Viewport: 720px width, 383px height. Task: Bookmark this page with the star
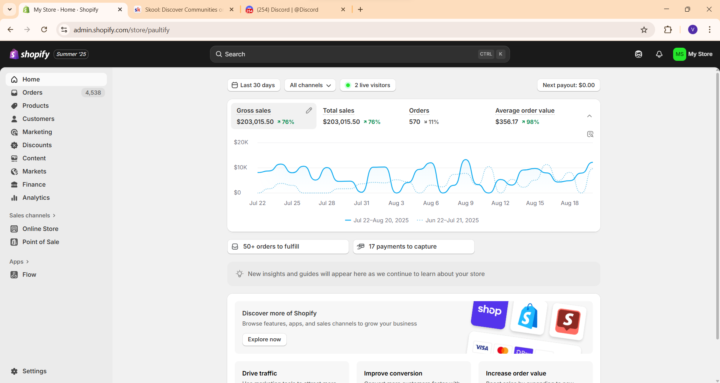[644, 30]
